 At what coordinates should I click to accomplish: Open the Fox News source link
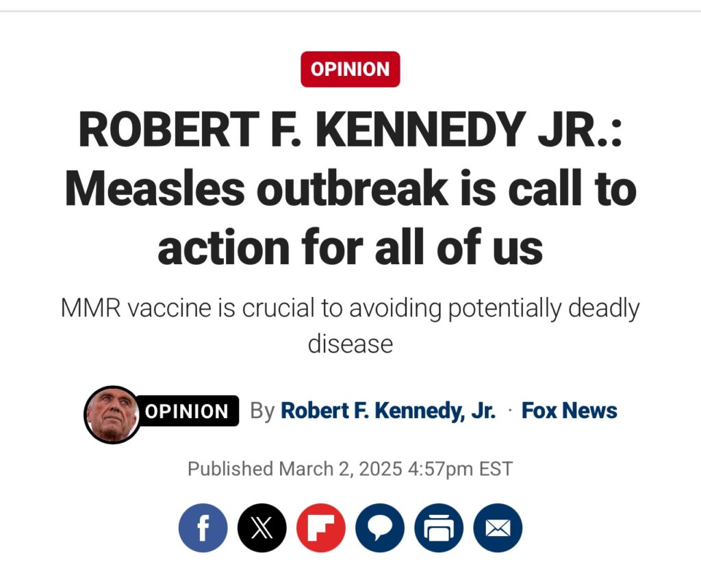569,411
